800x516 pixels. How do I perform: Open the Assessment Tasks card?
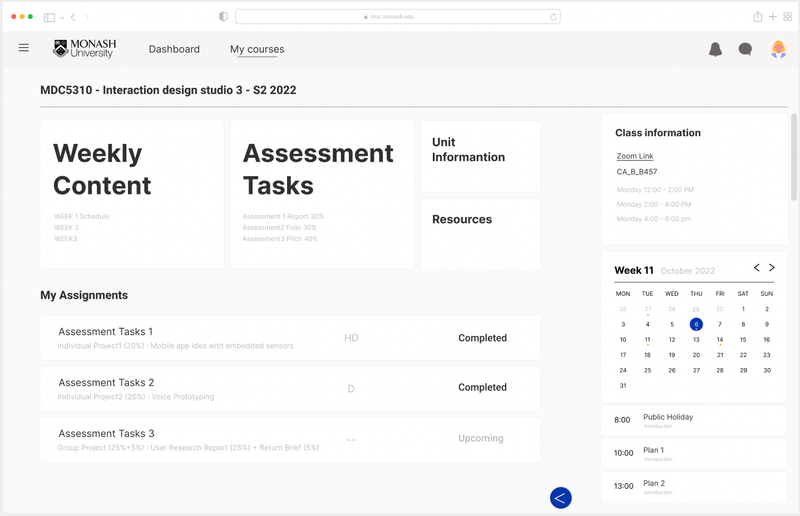[322, 194]
